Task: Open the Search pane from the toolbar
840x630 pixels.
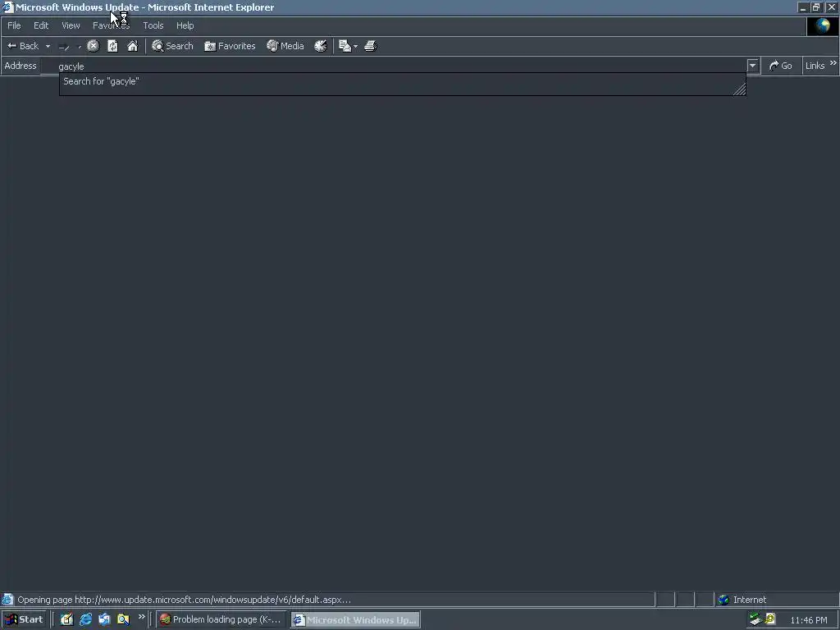Action: pos(172,46)
